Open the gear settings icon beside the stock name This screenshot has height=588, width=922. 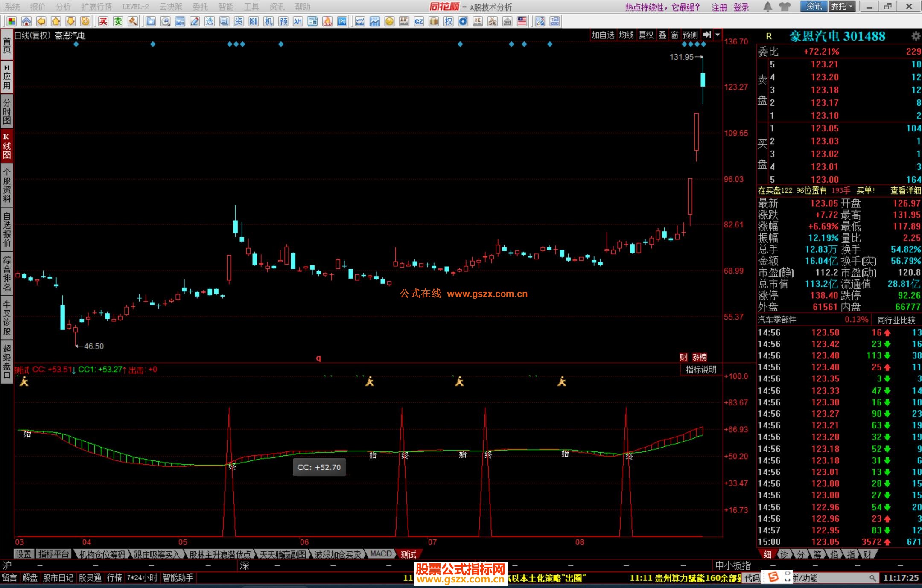pos(916,36)
